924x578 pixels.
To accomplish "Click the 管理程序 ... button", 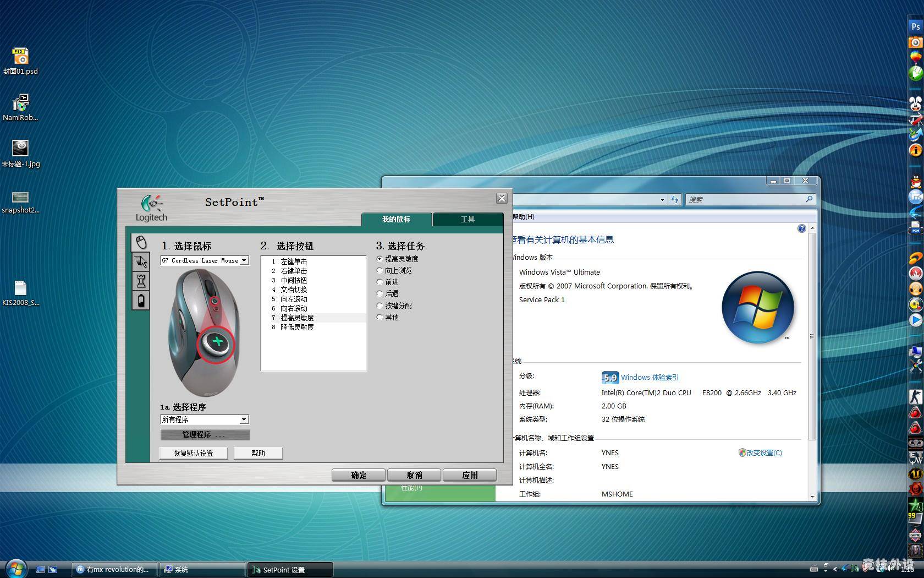I will pos(205,435).
